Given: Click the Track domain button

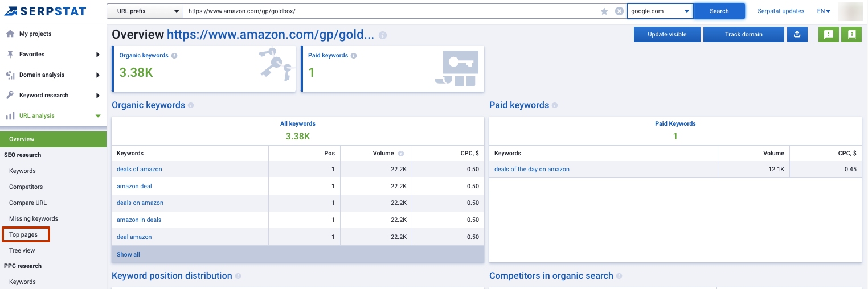Looking at the screenshot, I should click(744, 34).
